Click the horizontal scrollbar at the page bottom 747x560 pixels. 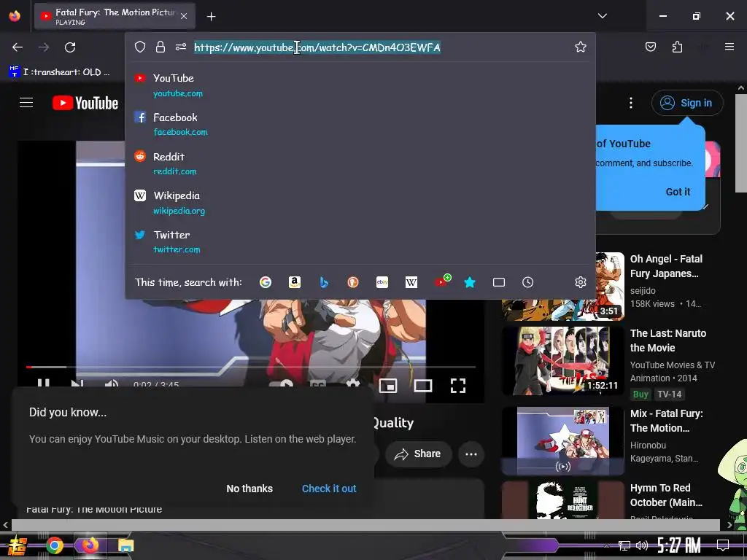pyautogui.click(x=365, y=525)
